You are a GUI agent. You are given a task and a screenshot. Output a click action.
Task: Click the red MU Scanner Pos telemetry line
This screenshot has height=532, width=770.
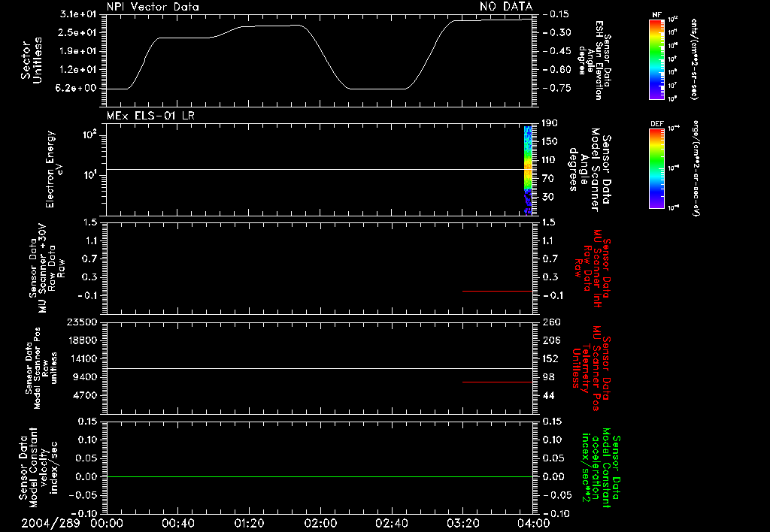tap(498, 382)
